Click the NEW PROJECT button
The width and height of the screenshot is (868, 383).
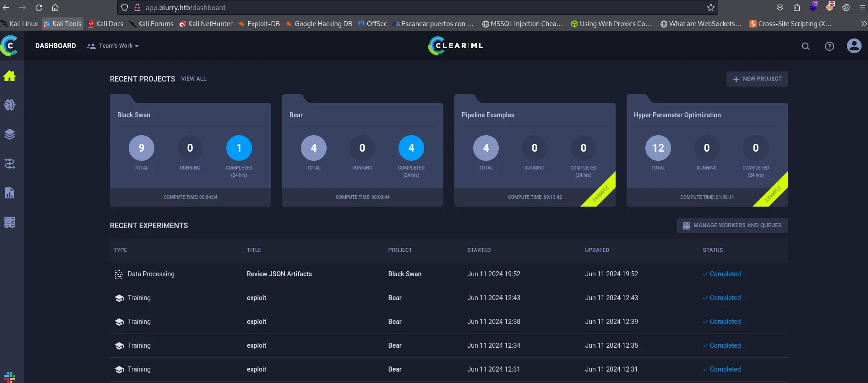point(757,79)
